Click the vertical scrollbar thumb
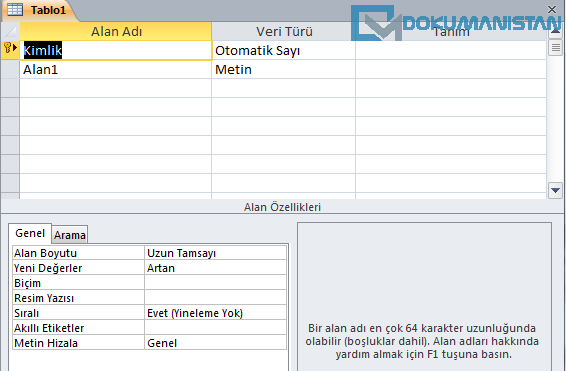 coord(556,48)
